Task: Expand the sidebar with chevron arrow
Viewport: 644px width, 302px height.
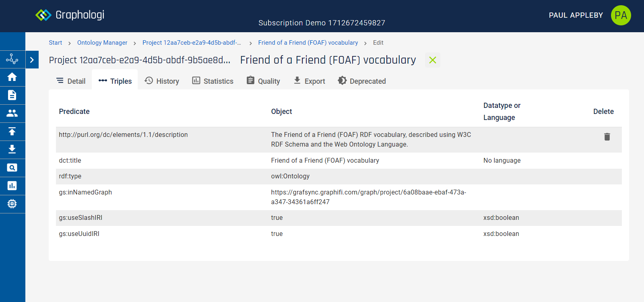Action: coord(32,60)
